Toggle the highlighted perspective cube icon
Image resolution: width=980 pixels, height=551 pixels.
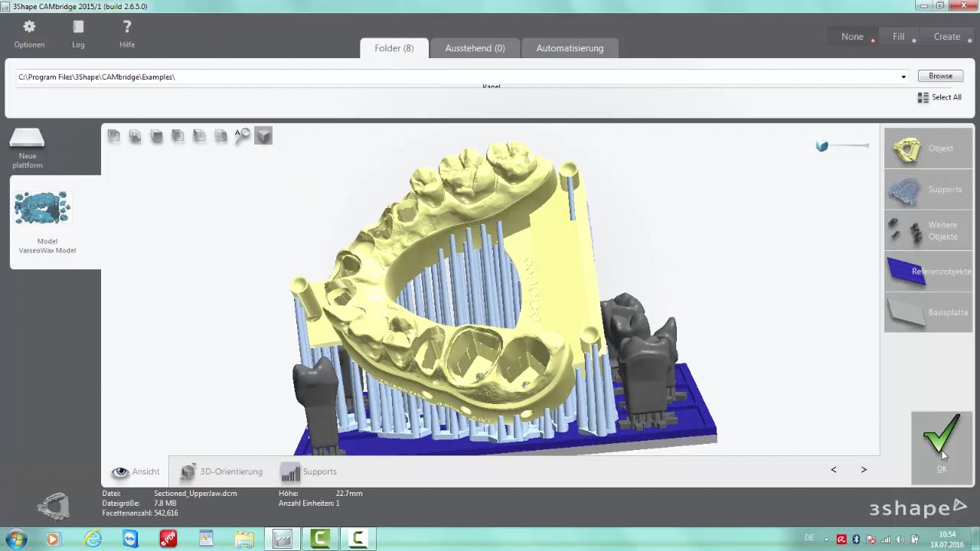click(263, 136)
